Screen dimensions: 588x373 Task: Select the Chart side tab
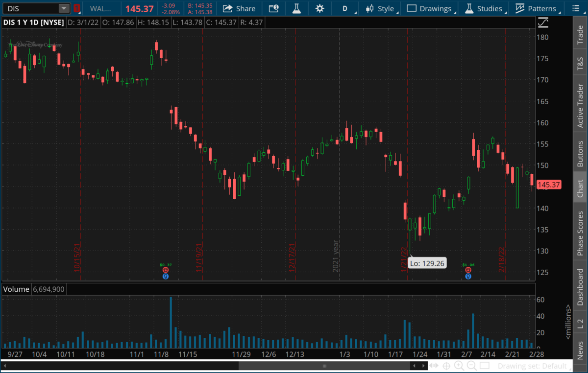click(x=580, y=188)
